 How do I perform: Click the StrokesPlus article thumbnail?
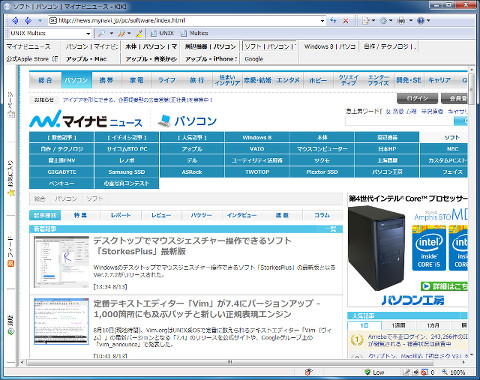click(x=62, y=262)
